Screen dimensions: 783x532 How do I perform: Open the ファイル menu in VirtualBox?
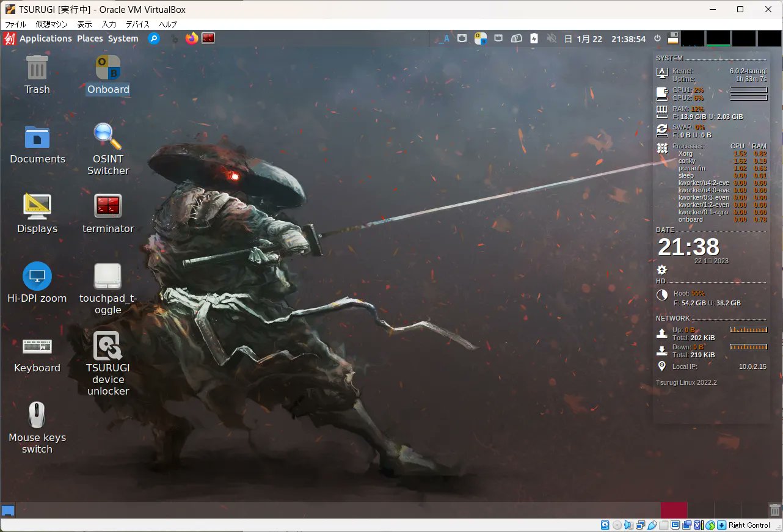tap(15, 24)
